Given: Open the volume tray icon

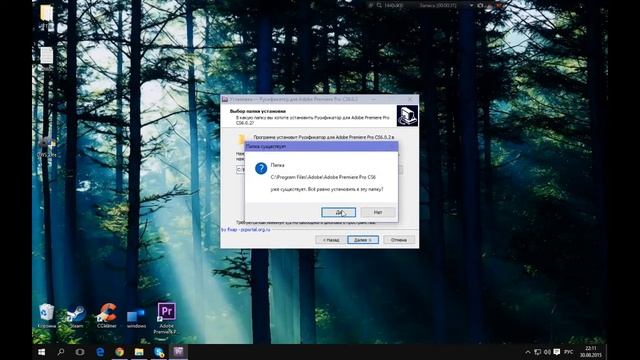Looking at the screenshot, I should point(547,352).
